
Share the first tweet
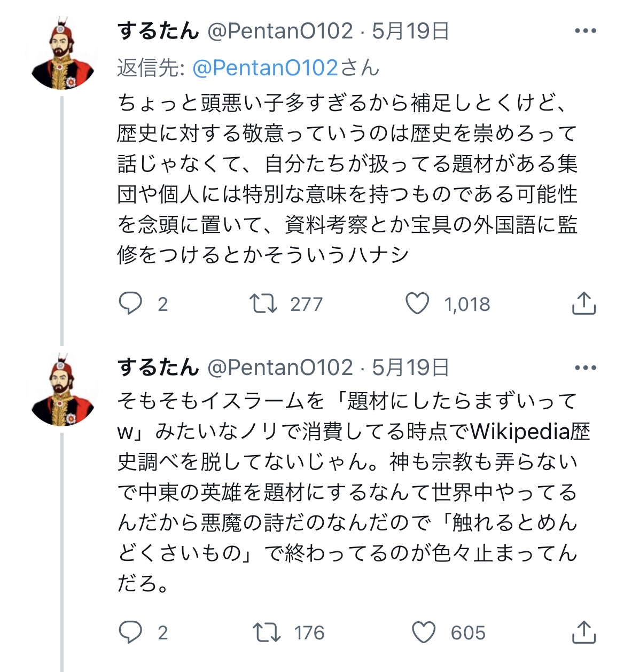(x=583, y=303)
